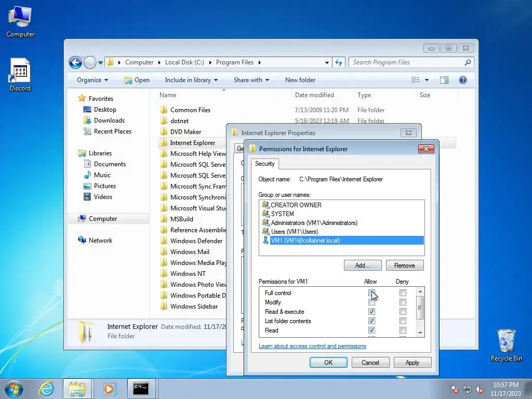This screenshot has width=532, height=399.
Task: Click Open in the Explorer toolbar
Action: [137, 79]
